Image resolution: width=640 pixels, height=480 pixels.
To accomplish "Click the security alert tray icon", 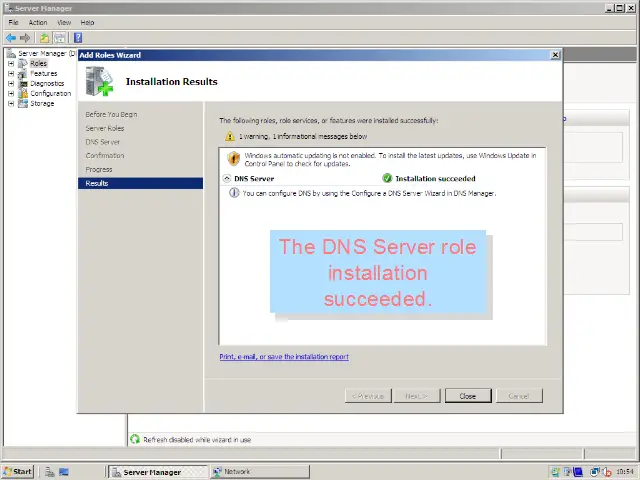I will pyautogui.click(x=607, y=472).
